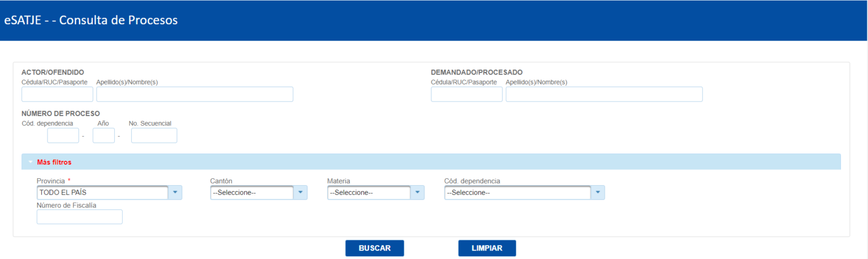This screenshot has height=259, width=868.
Task: Click the Cantón --Seleccione-- combo box
Action: click(x=251, y=193)
